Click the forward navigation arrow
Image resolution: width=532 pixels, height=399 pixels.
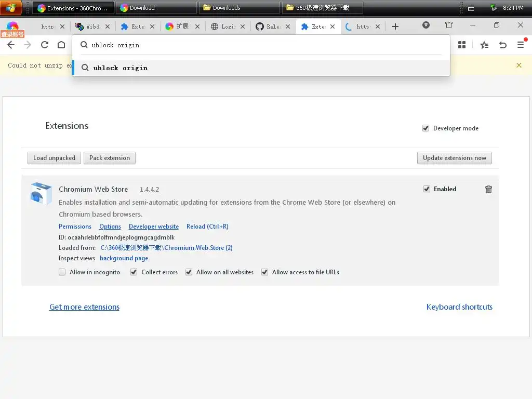click(28, 45)
